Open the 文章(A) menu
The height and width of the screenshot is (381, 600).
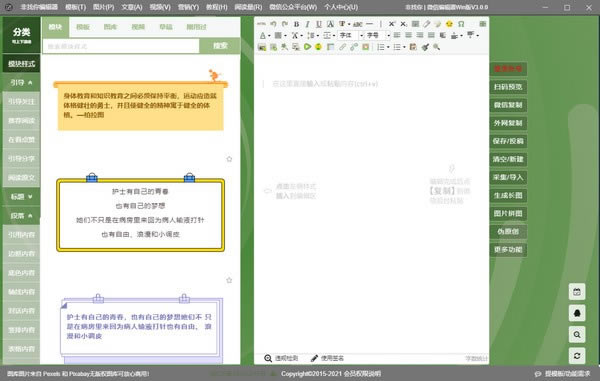tap(132, 7)
